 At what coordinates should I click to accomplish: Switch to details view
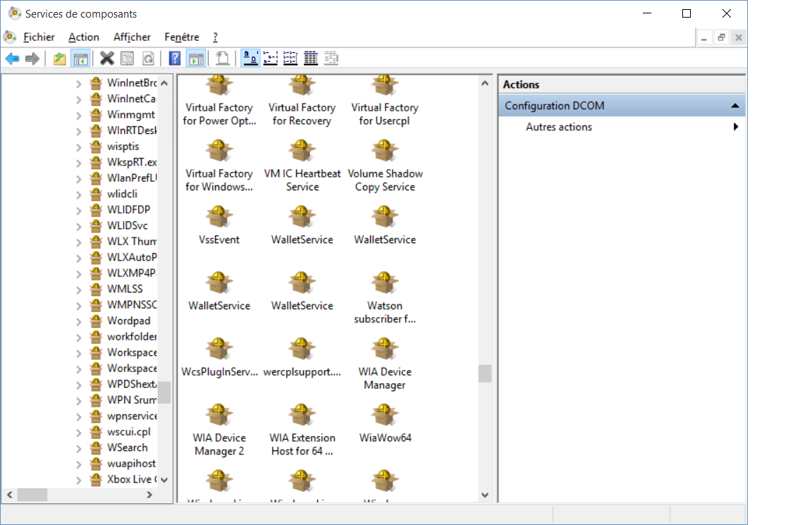[311, 58]
